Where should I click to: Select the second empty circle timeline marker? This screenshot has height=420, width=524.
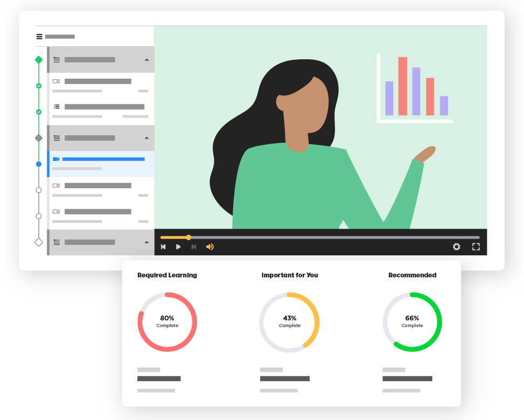pos(39,217)
